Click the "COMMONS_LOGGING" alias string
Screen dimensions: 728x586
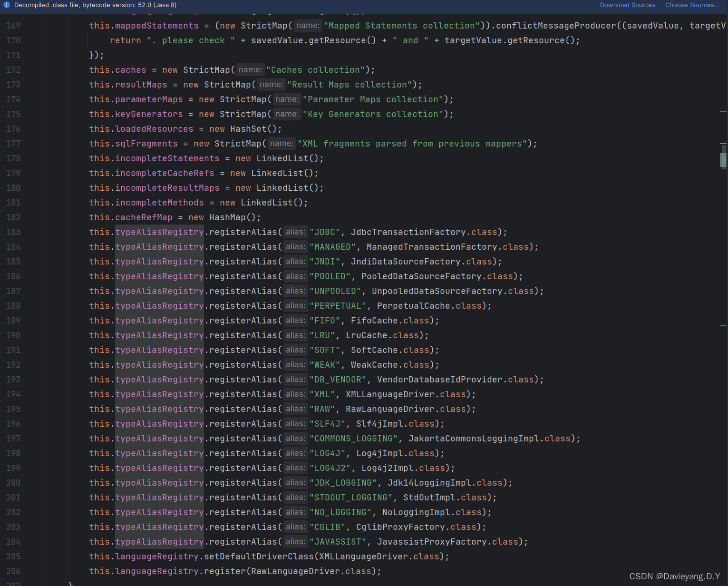[354, 439]
